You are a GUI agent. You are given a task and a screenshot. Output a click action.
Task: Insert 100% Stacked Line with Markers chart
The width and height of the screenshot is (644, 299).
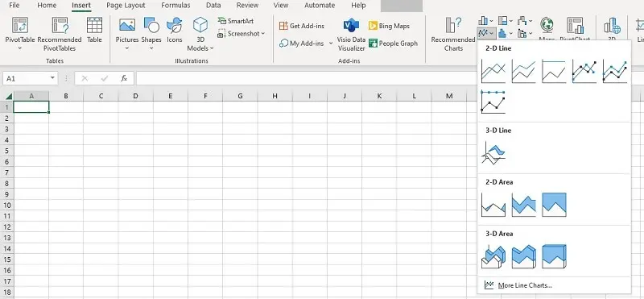coord(493,102)
